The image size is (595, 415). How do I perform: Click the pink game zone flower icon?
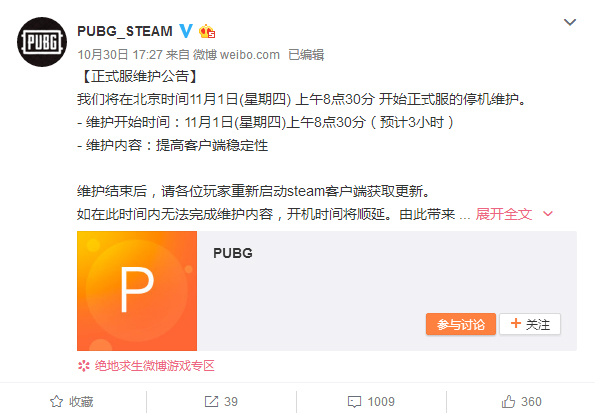83,366
